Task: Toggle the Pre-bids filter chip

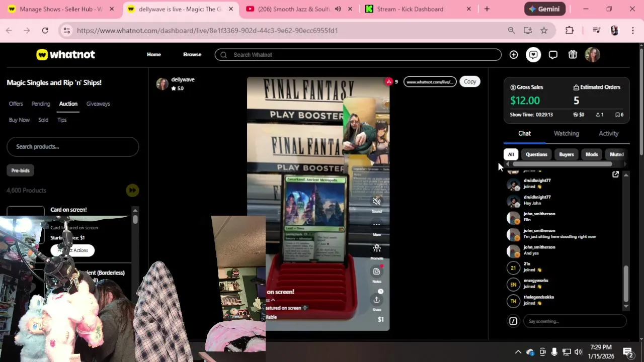Action: (x=21, y=170)
